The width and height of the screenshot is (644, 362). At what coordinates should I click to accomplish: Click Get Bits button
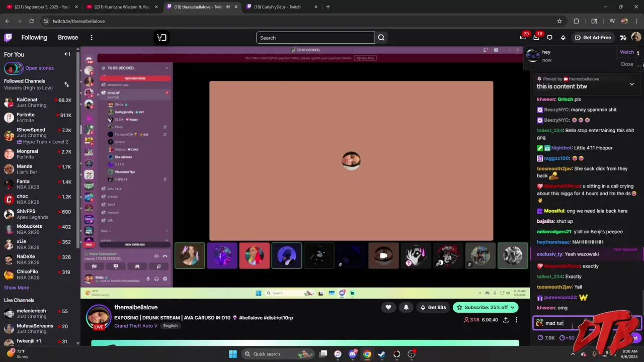click(x=433, y=307)
